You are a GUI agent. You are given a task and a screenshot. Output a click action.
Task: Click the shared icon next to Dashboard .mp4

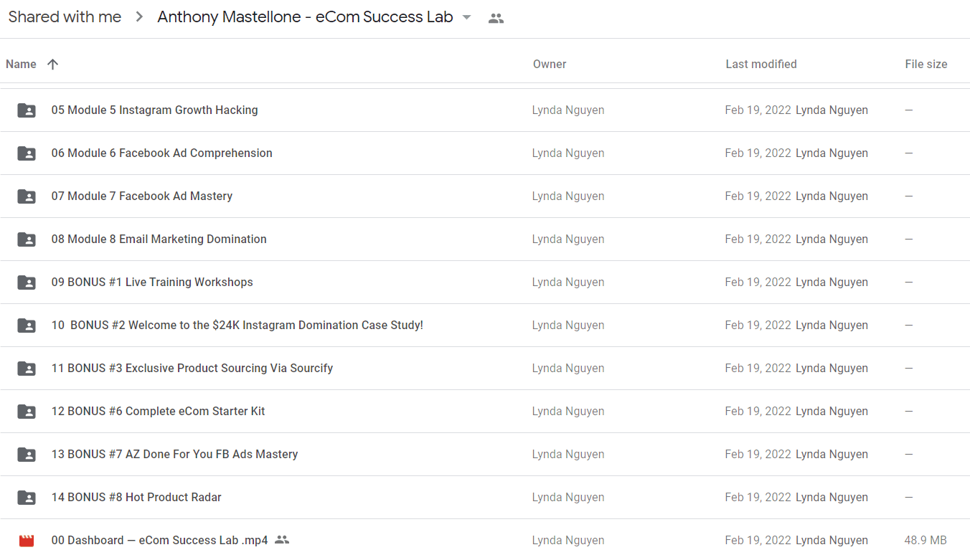(x=282, y=540)
